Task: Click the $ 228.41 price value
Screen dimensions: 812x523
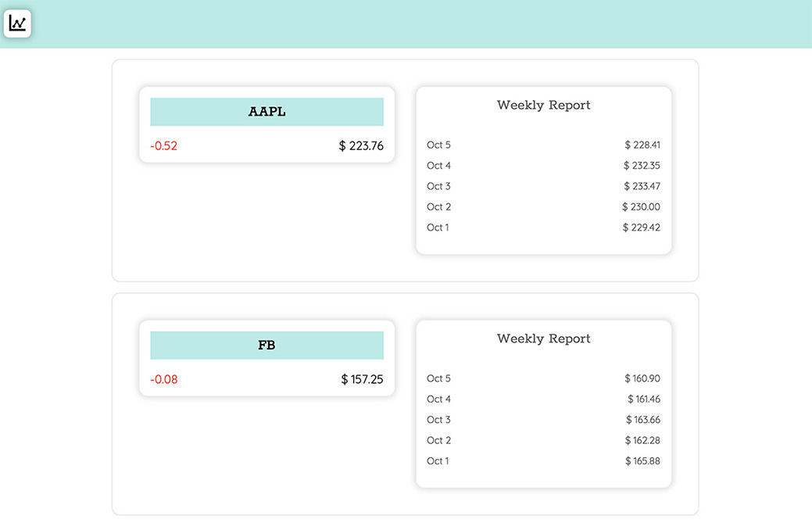Action: [642, 145]
